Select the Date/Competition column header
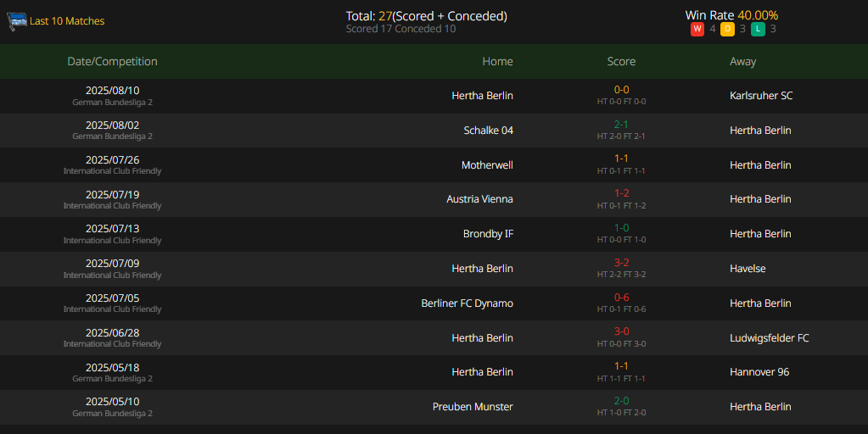868x434 pixels. click(x=112, y=61)
